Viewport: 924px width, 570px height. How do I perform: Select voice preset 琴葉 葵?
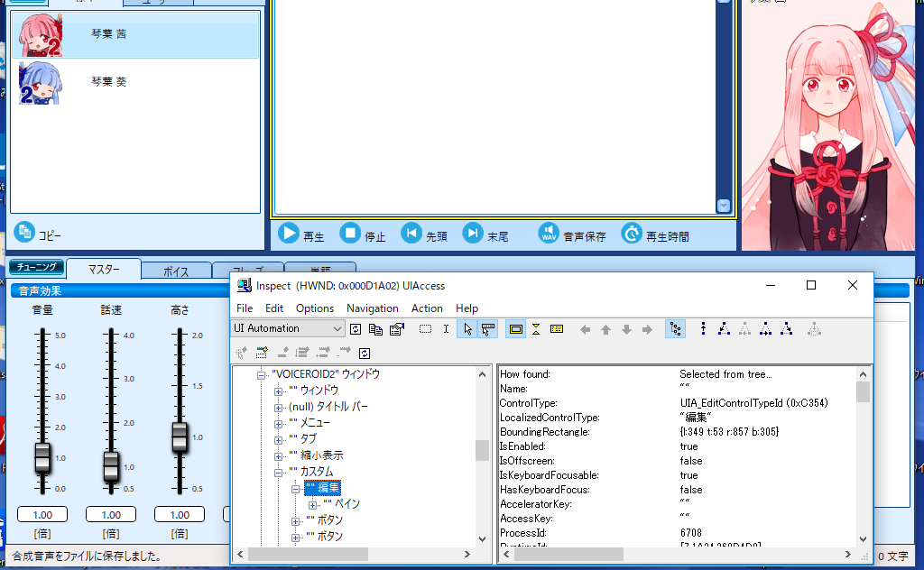pos(108,82)
